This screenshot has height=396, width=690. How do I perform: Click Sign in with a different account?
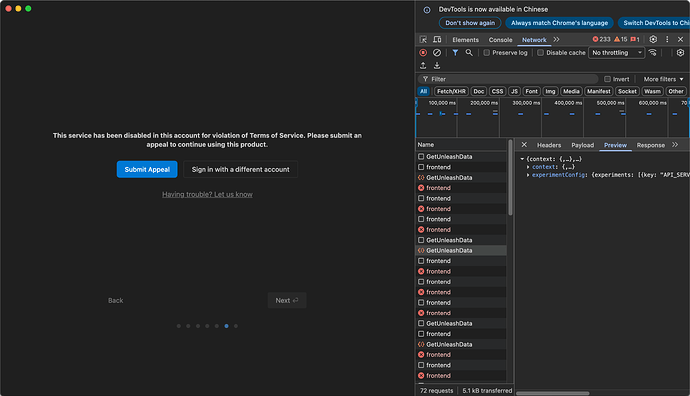tap(240, 169)
